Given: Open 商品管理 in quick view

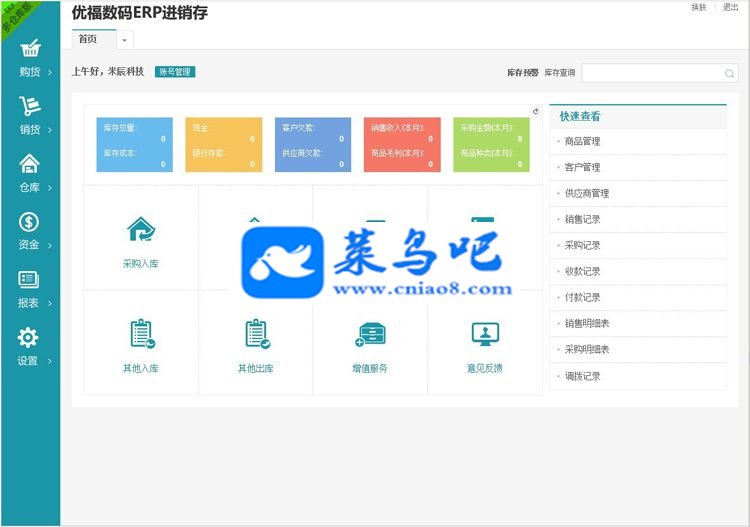Looking at the screenshot, I should (x=638, y=142).
